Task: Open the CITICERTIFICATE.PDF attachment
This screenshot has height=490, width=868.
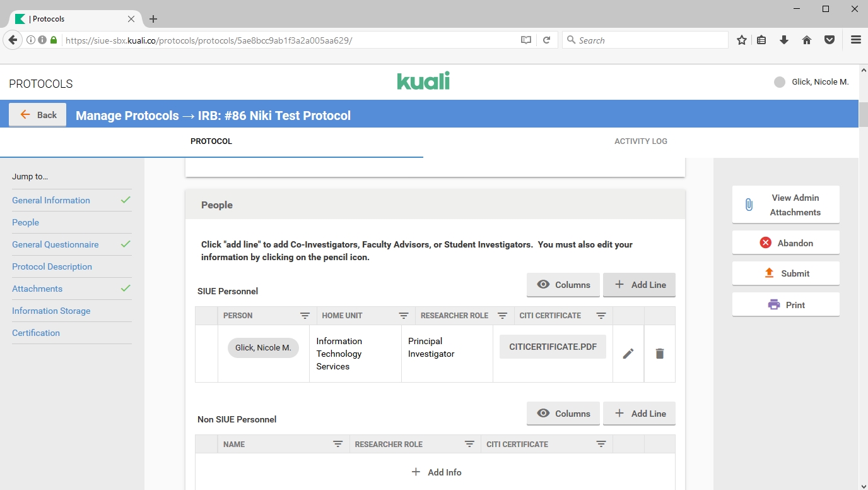Action: 553,347
